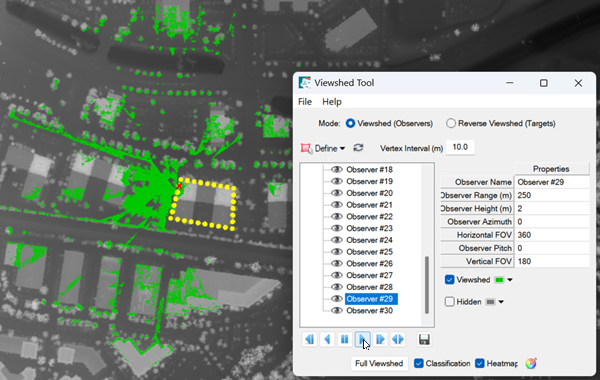This screenshot has width=600, height=380.
Task: Close the Viewshed Tool window
Action: pyautogui.click(x=578, y=83)
